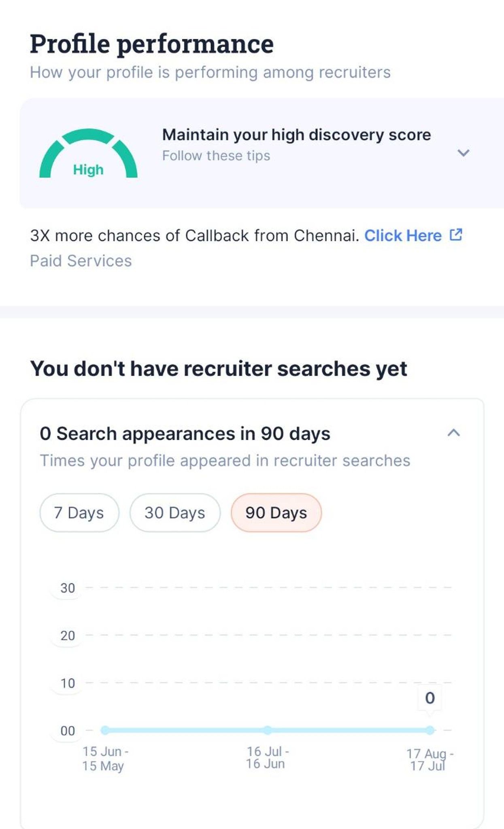Image resolution: width=504 pixels, height=829 pixels.
Task: Select the middle chart data point
Action: [268, 730]
